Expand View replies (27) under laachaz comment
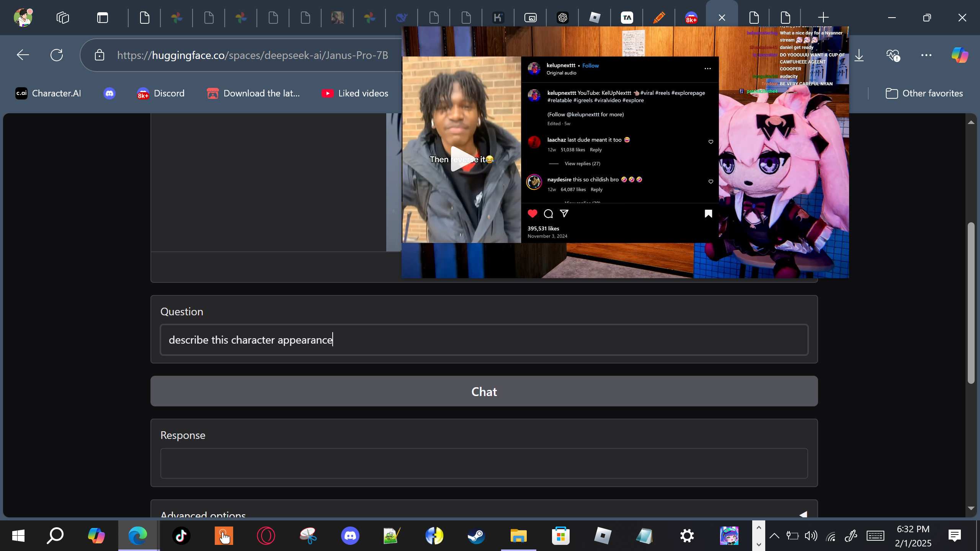The width and height of the screenshot is (980, 551). pyautogui.click(x=582, y=164)
